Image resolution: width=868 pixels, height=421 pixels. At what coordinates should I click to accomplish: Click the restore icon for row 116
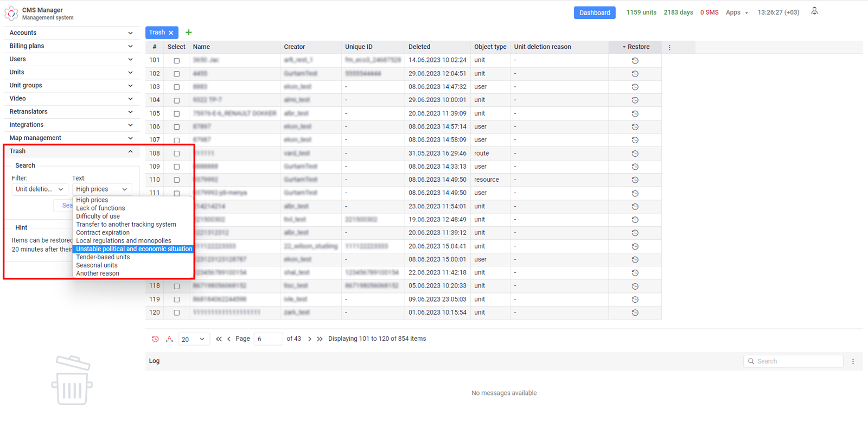click(635, 259)
